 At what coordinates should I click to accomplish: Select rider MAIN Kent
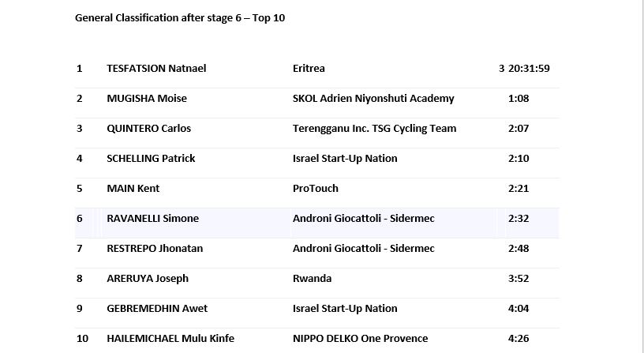[x=133, y=189]
